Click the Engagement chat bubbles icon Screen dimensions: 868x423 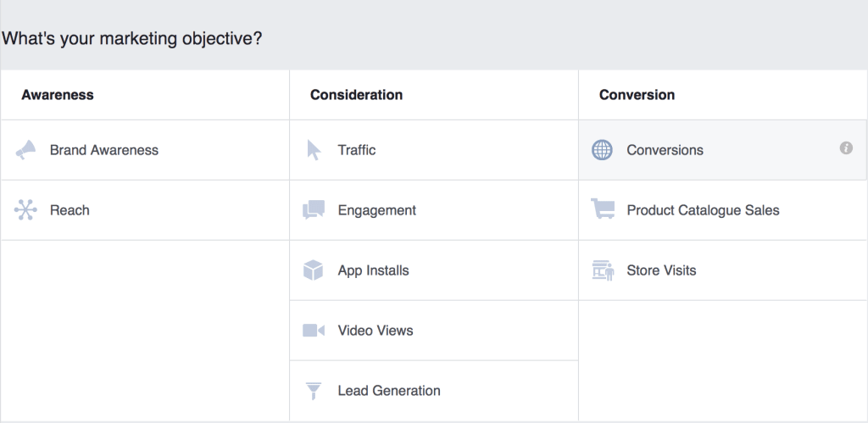pyautogui.click(x=314, y=210)
